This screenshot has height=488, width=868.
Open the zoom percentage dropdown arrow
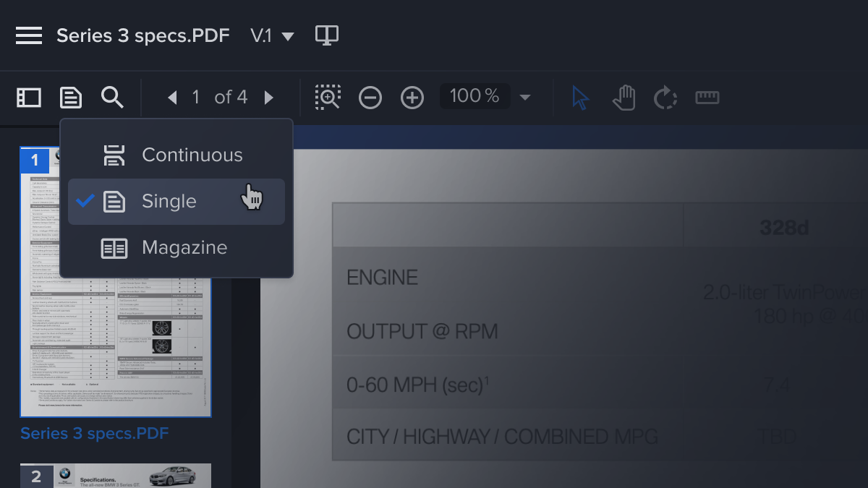tap(526, 98)
